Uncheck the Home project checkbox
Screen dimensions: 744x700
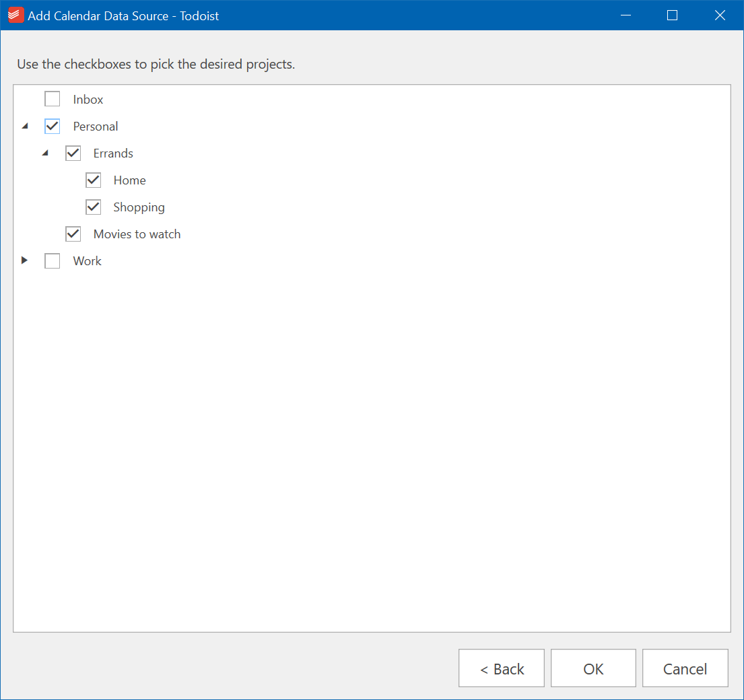(94, 180)
